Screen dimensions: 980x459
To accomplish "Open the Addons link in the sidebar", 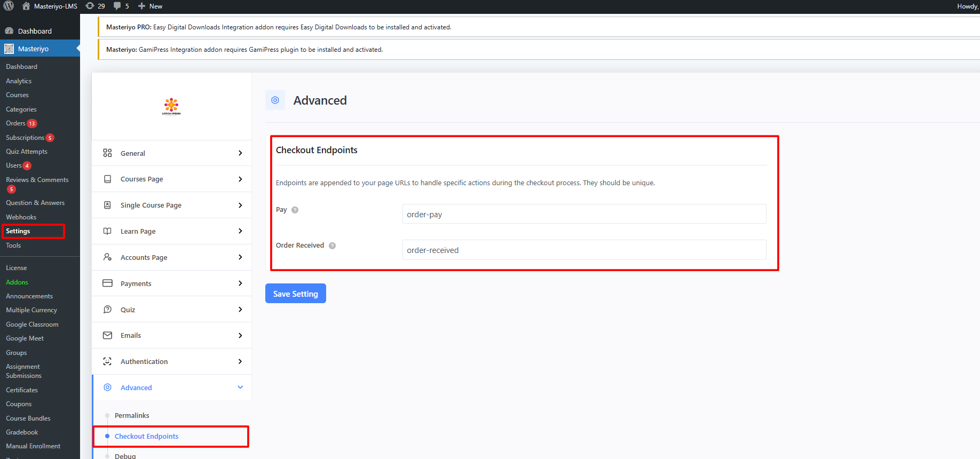I will pyautogui.click(x=17, y=282).
